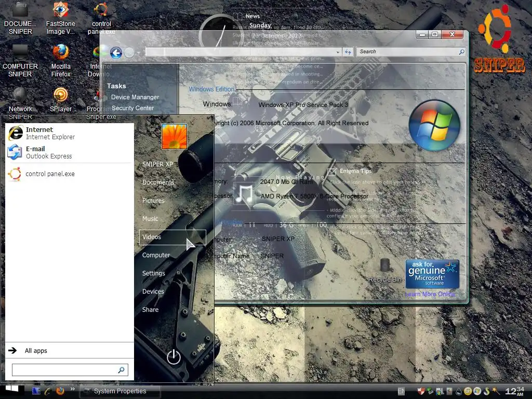Click the taskbar clock
The image size is (532, 399).
pyautogui.click(x=514, y=391)
